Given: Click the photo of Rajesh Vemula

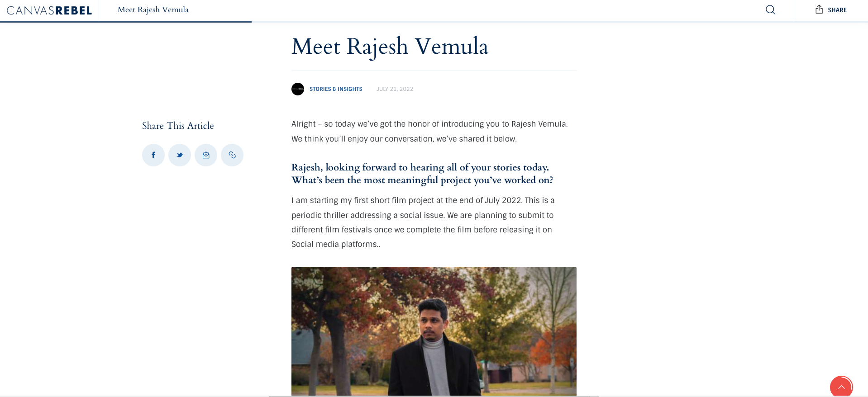Looking at the screenshot, I should 434,331.
